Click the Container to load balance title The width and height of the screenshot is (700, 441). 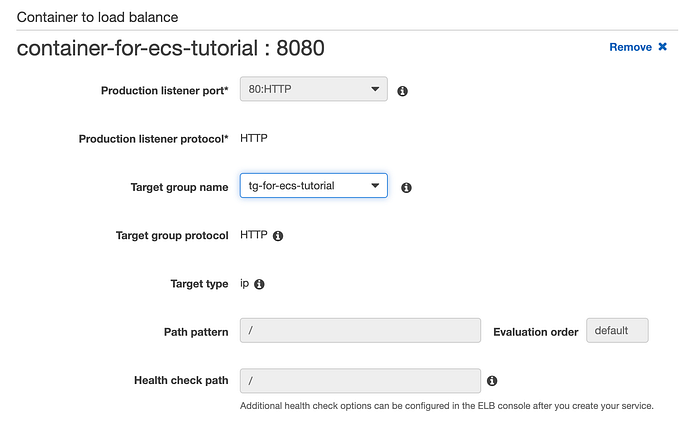[97, 17]
